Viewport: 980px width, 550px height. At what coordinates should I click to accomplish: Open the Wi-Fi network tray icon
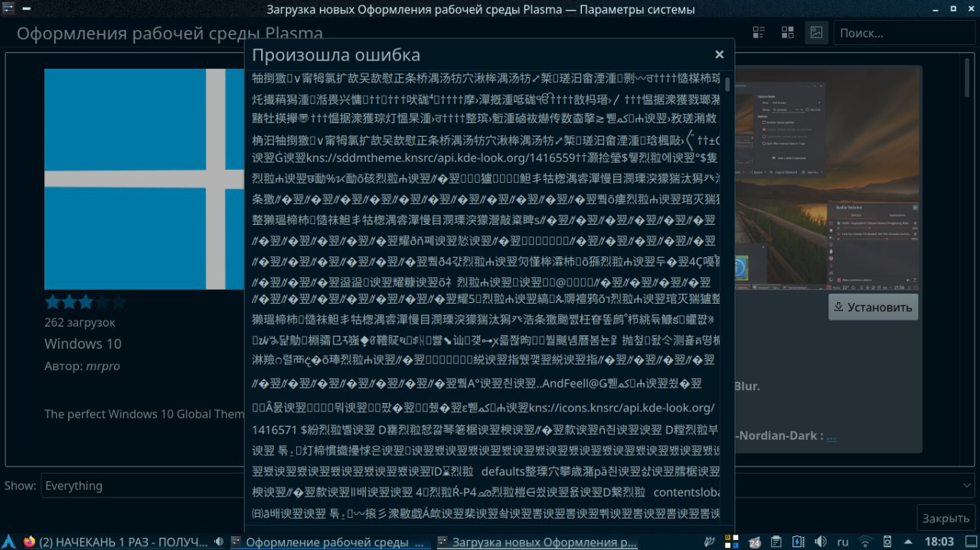tap(865, 542)
